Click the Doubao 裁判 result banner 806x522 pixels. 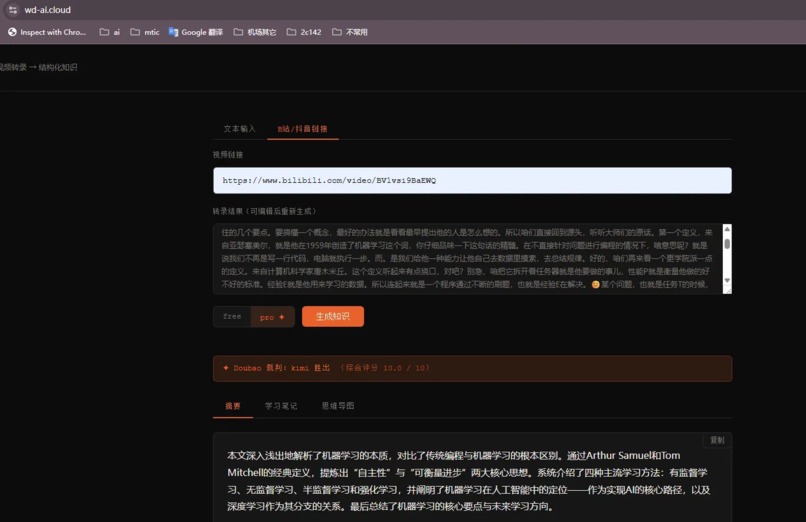(x=472, y=368)
